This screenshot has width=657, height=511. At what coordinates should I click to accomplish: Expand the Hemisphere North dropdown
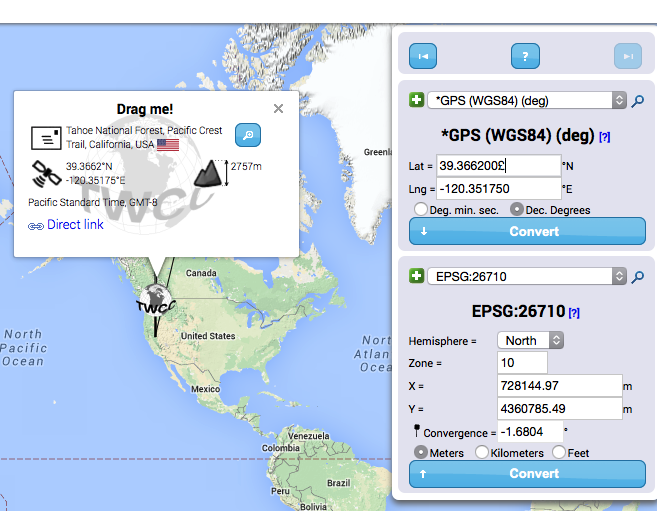[x=530, y=340]
